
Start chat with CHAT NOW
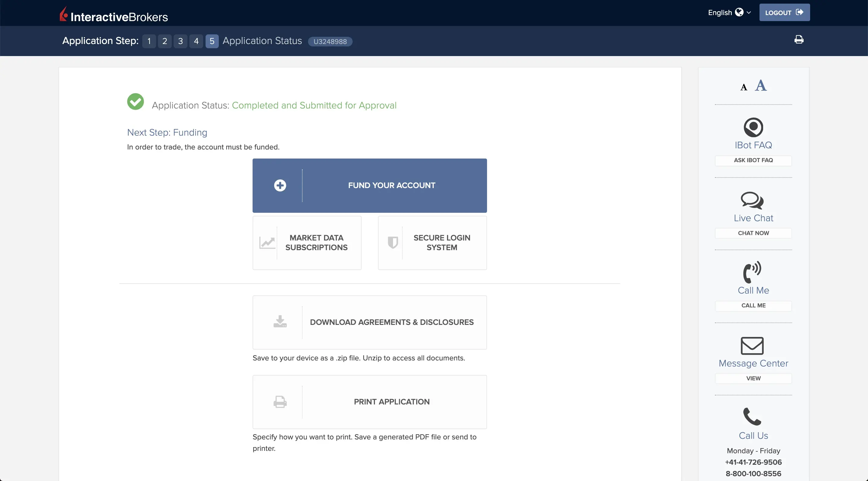pos(753,233)
